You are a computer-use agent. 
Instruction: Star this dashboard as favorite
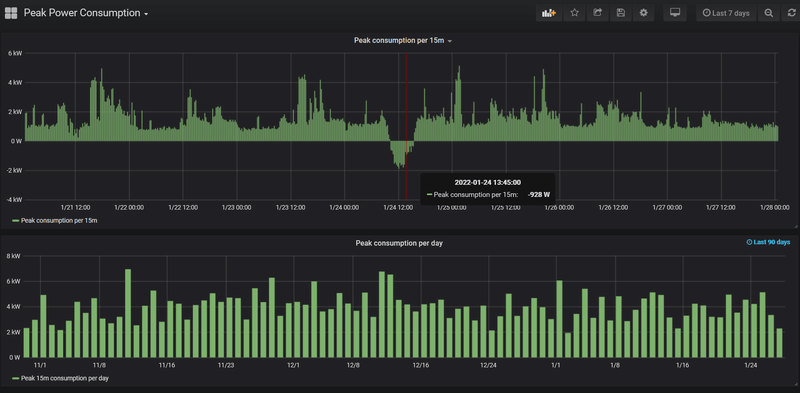tap(574, 13)
